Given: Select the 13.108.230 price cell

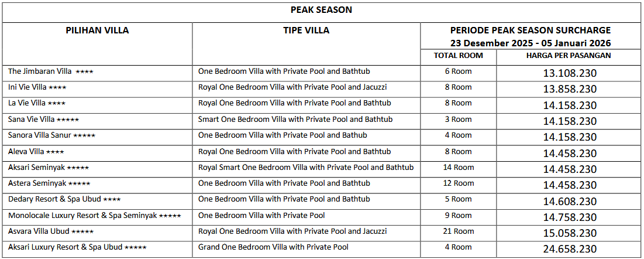Looking at the screenshot, I should point(569,73).
